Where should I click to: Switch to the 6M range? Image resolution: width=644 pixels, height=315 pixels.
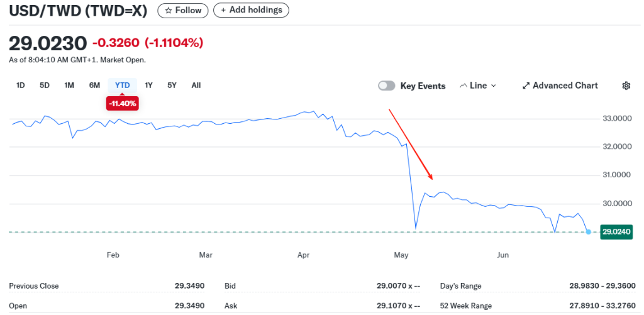point(94,86)
